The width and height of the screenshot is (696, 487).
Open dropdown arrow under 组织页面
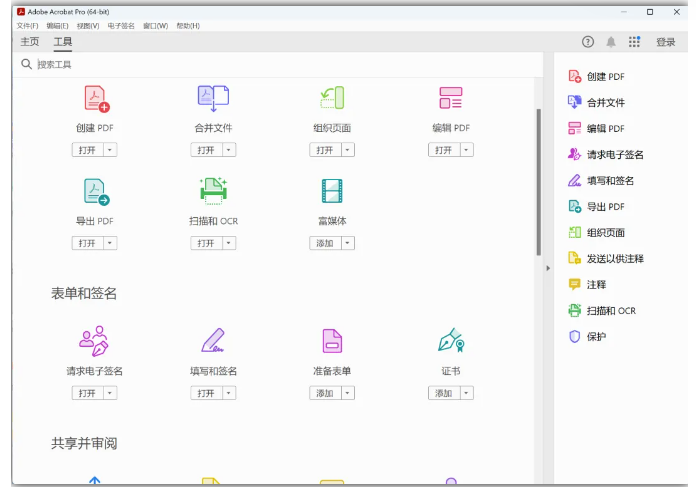pos(348,150)
